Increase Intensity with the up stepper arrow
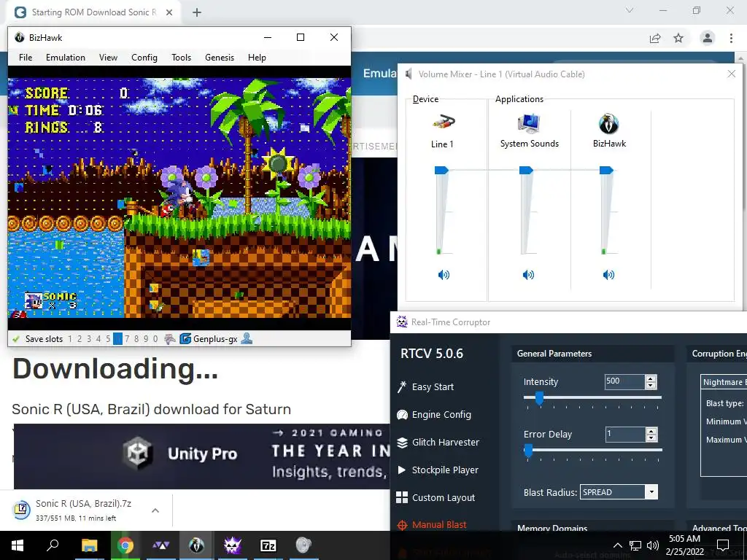The height and width of the screenshot is (560, 747). (651, 378)
